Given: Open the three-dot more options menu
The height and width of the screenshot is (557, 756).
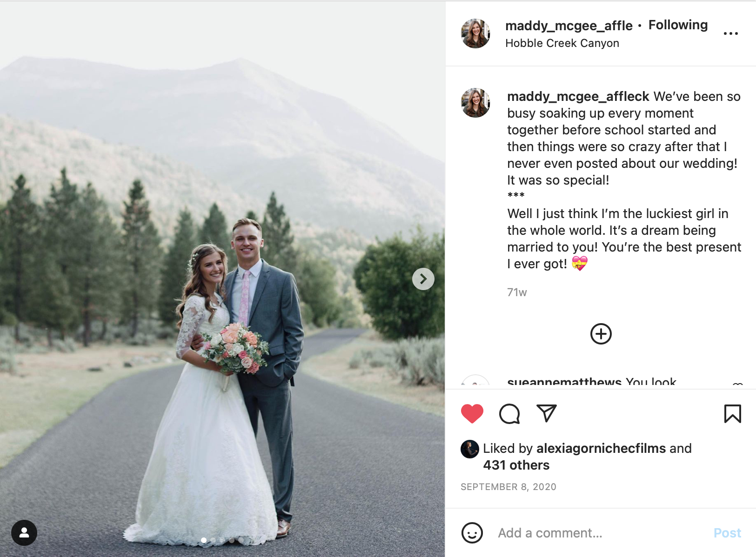Looking at the screenshot, I should 731,33.
